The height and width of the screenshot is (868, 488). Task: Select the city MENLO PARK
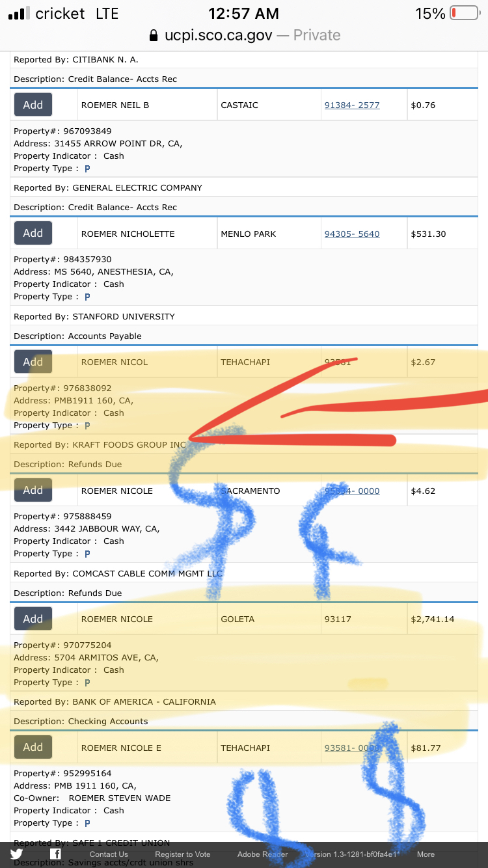coord(249,234)
